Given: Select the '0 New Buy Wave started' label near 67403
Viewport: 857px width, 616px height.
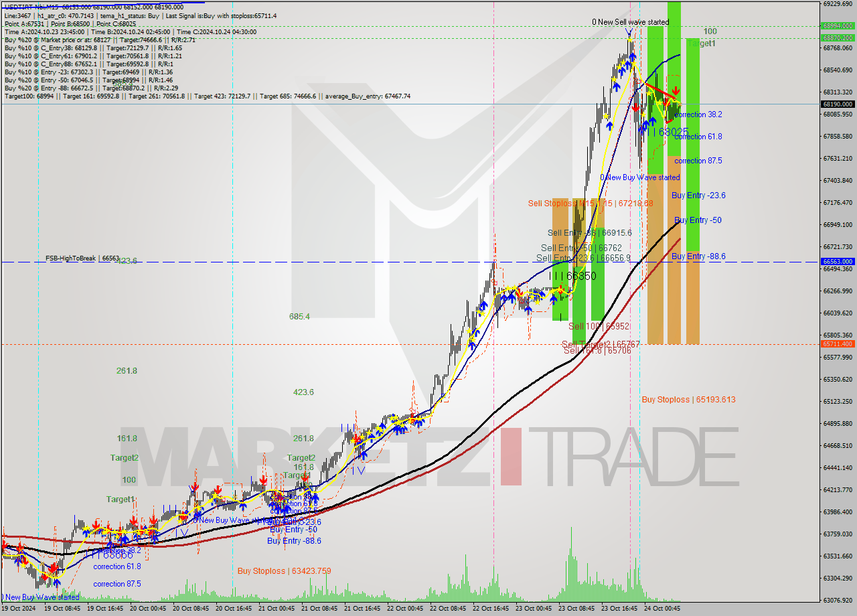Looking at the screenshot, I should pos(639,177).
